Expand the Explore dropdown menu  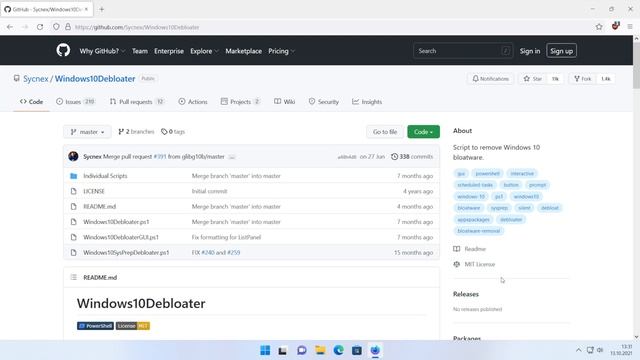pyautogui.click(x=204, y=51)
